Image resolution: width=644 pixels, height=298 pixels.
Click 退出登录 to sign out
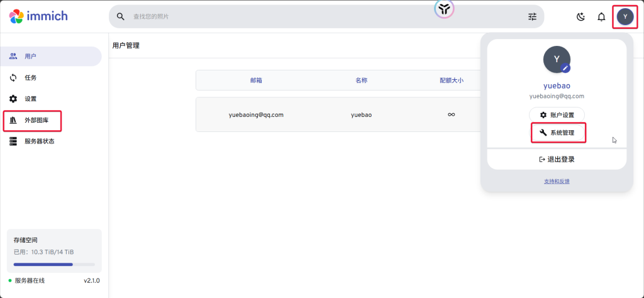[557, 160]
